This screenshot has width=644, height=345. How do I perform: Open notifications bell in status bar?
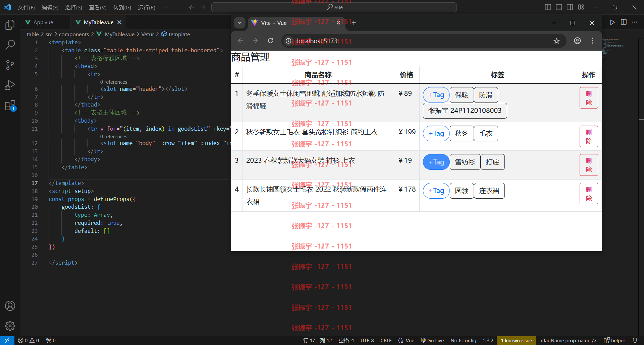click(x=635, y=340)
